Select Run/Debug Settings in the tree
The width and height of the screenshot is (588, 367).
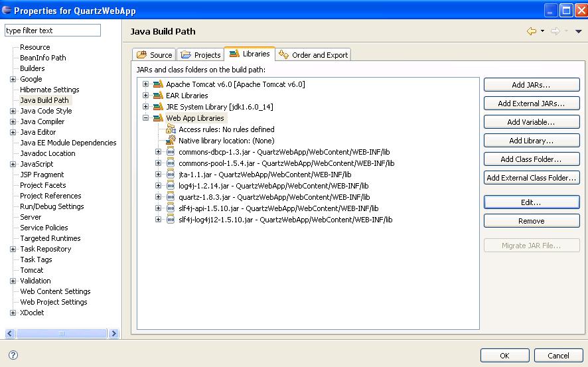point(52,206)
